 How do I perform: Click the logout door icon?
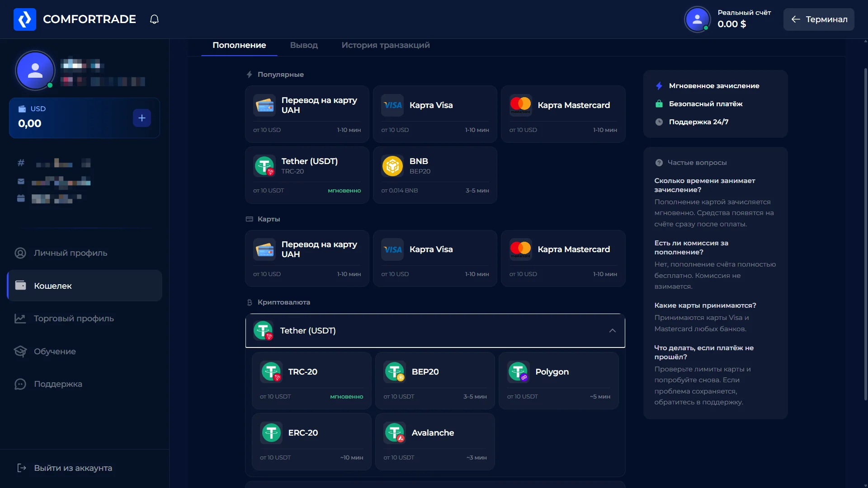[21, 468]
